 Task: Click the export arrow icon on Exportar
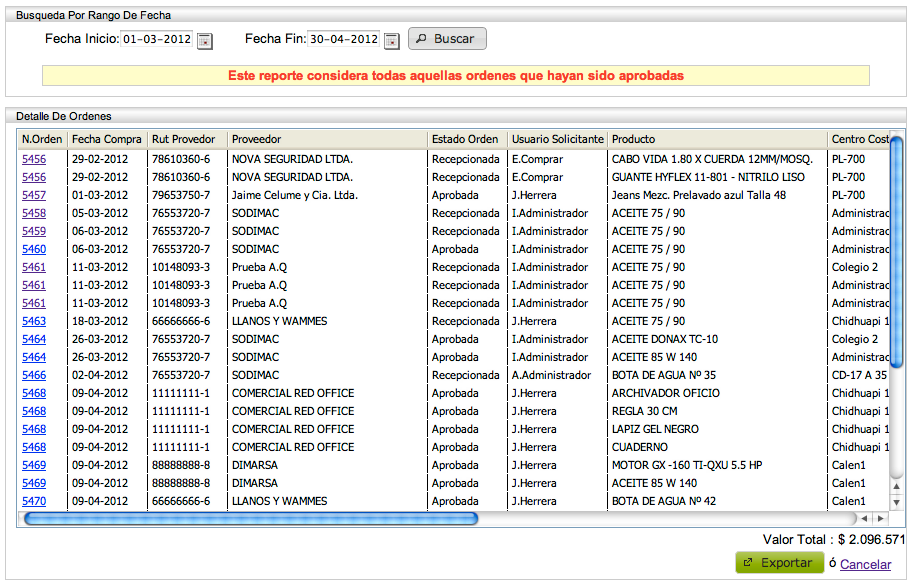click(749, 562)
